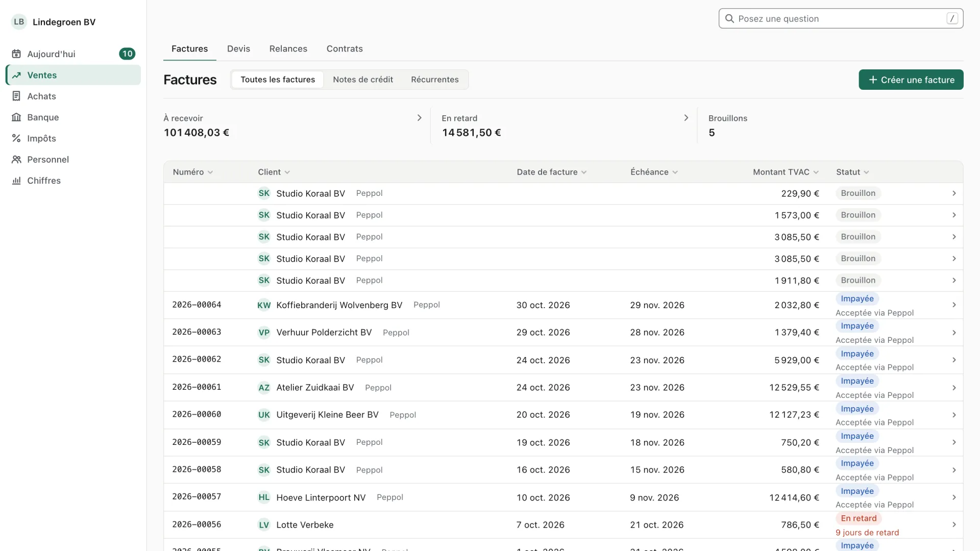The height and width of the screenshot is (551, 980).
Task: Select the Toutes les factures filter
Action: (278, 80)
